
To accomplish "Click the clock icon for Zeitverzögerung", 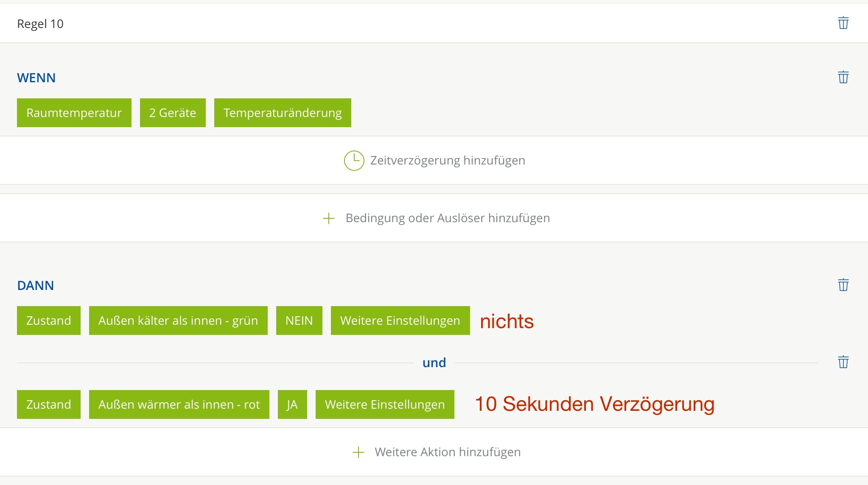I will tap(354, 161).
